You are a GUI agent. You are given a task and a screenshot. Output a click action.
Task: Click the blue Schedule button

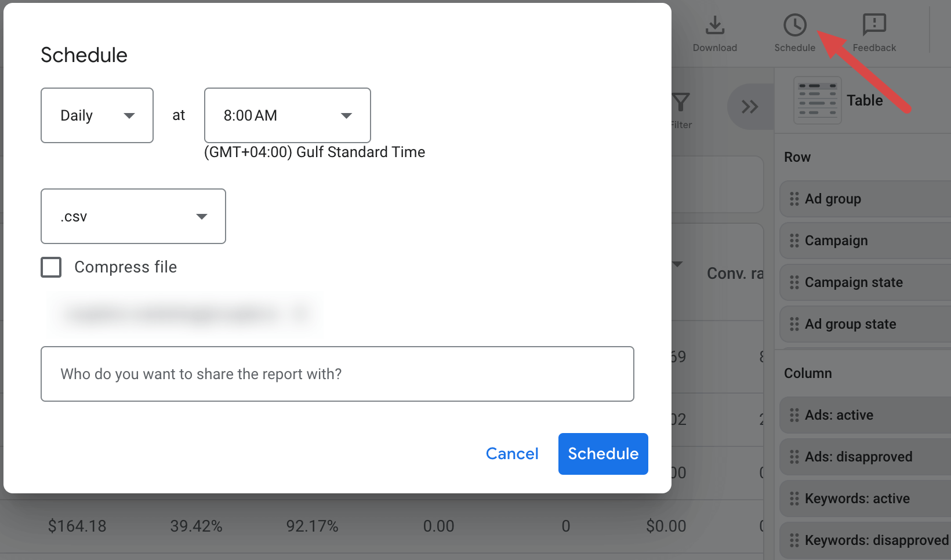(603, 454)
